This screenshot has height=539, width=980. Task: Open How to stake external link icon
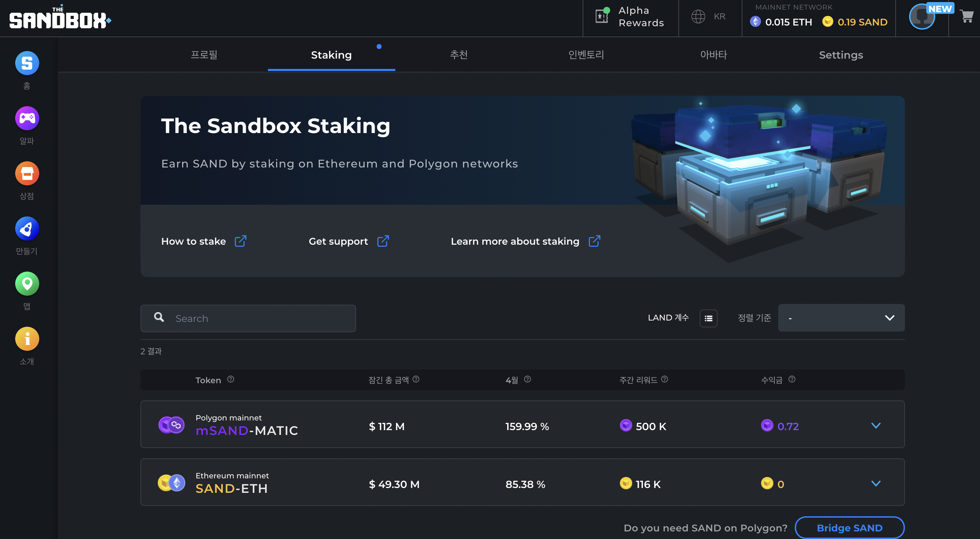tap(240, 241)
